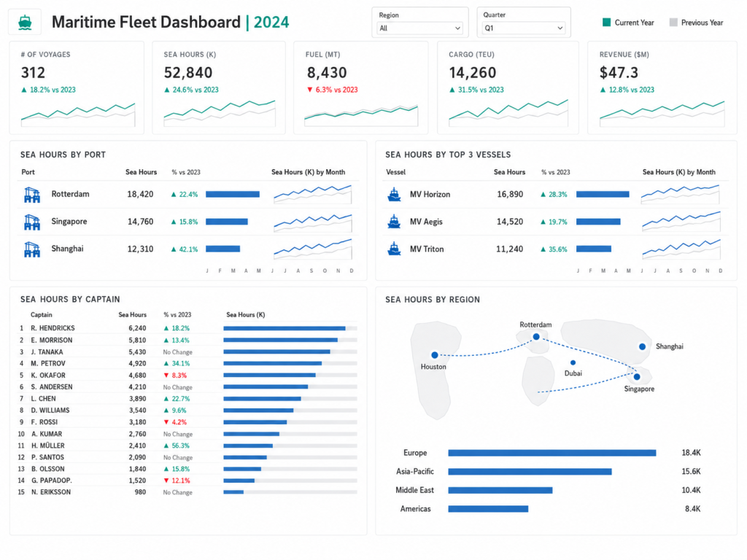Click the $47.3 revenue KPI value
The width and height of the screenshot is (747, 560).
click(x=619, y=72)
